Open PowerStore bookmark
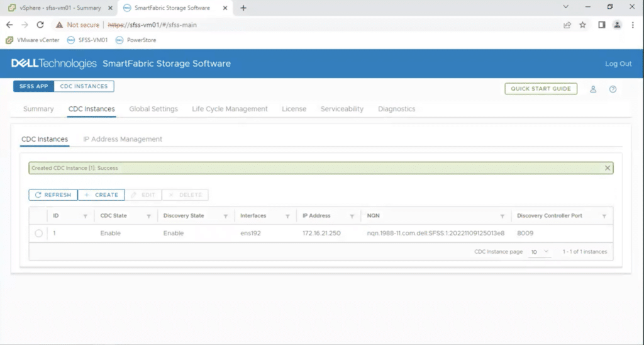644x345 pixels. (136, 40)
